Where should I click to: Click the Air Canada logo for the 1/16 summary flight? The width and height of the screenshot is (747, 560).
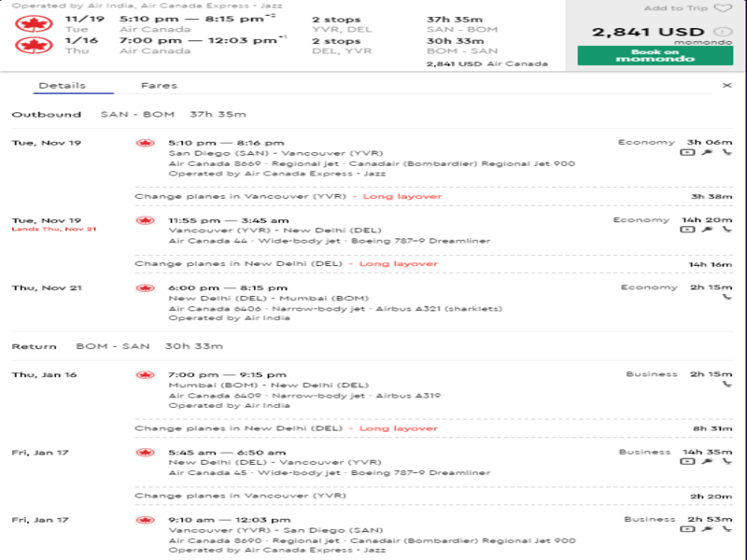click(34, 45)
